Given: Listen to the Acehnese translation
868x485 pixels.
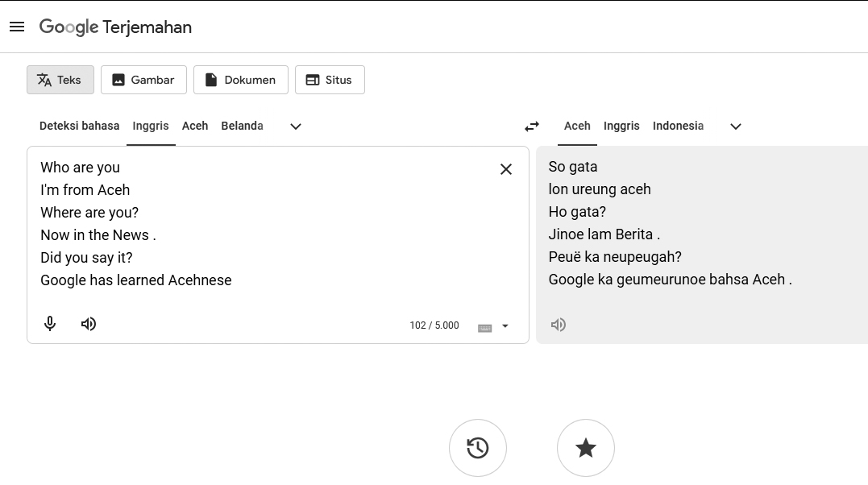Looking at the screenshot, I should [x=559, y=325].
